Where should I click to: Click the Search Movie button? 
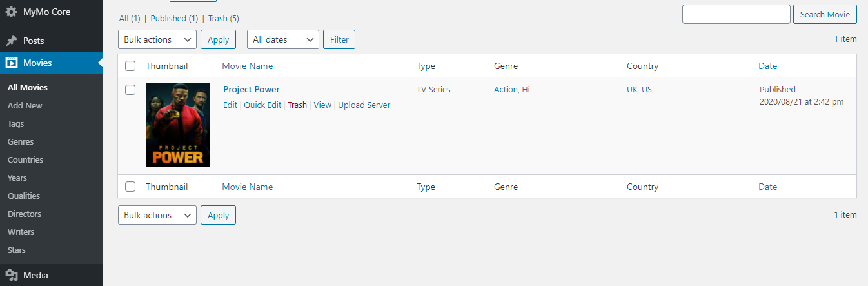tap(825, 14)
